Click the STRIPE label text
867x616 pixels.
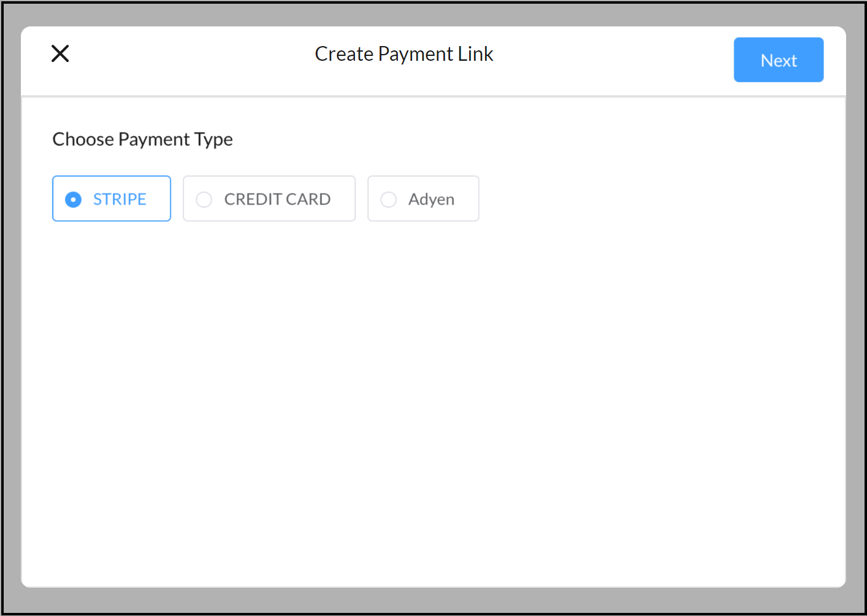pos(120,199)
